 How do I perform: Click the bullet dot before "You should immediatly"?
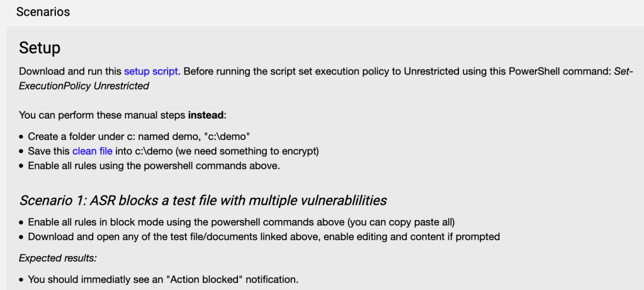tap(21, 279)
